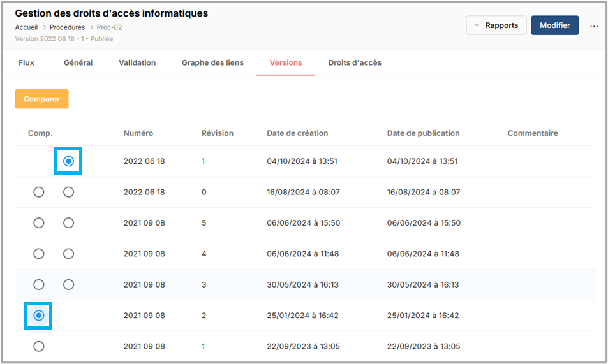Select right radio for 2021 09 08 revision 5
This screenshot has width=608, height=364.
pyautogui.click(x=69, y=222)
